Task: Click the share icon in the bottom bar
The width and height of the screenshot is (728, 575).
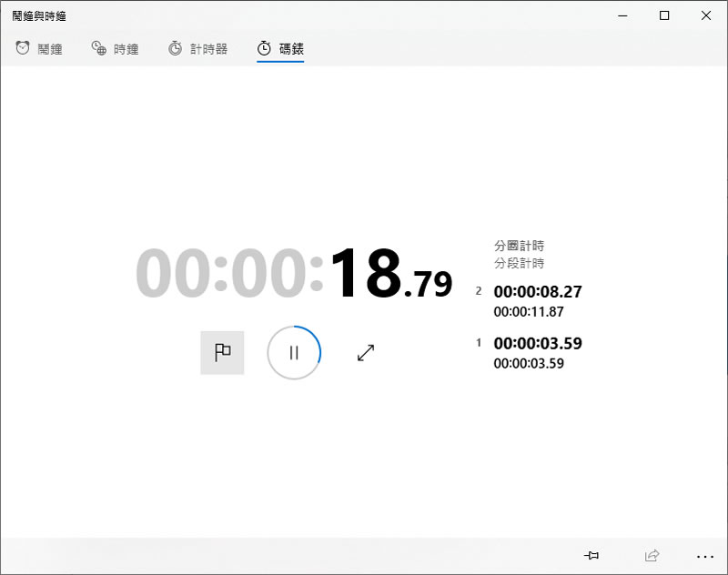Action: [652, 555]
